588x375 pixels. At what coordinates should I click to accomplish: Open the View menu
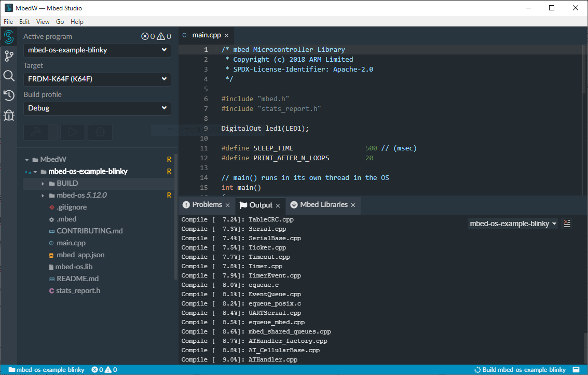click(43, 22)
